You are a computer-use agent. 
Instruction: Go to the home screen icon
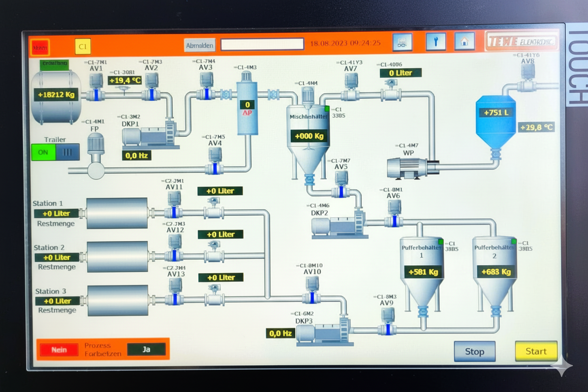click(464, 42)
